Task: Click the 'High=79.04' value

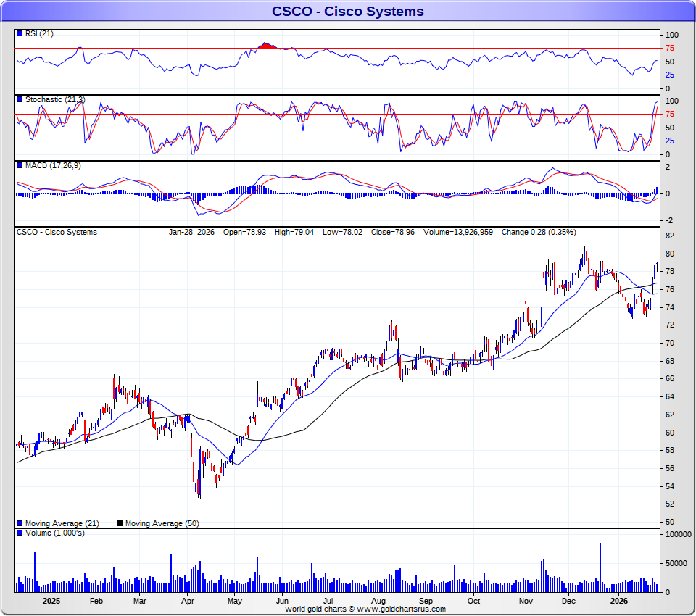Action: point(294,232)
